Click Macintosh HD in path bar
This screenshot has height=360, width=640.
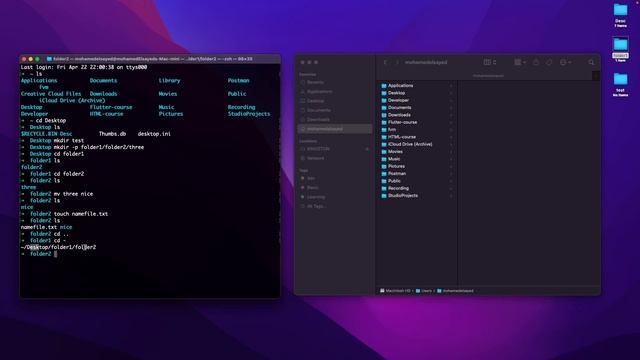pos(395,291)
